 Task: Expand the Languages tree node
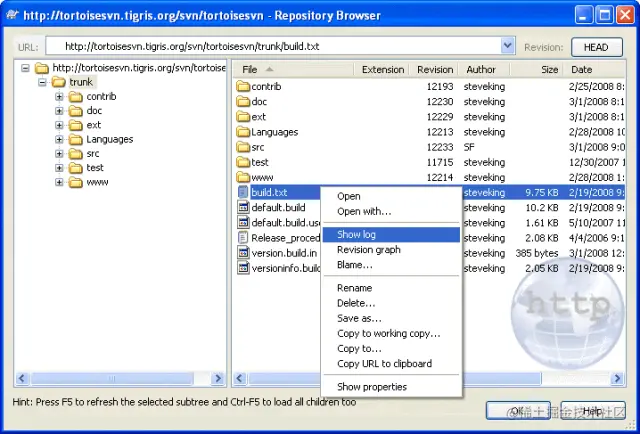tap(59, 140)
